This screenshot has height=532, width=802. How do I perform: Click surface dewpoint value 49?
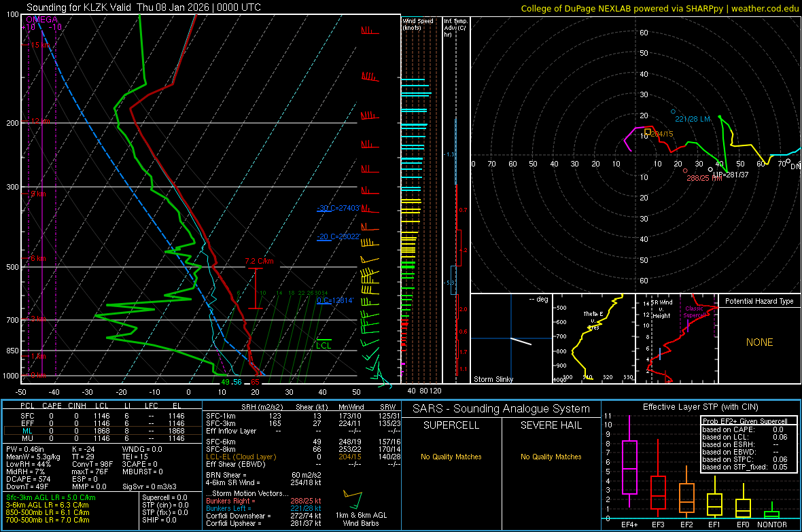click(225, 382)
